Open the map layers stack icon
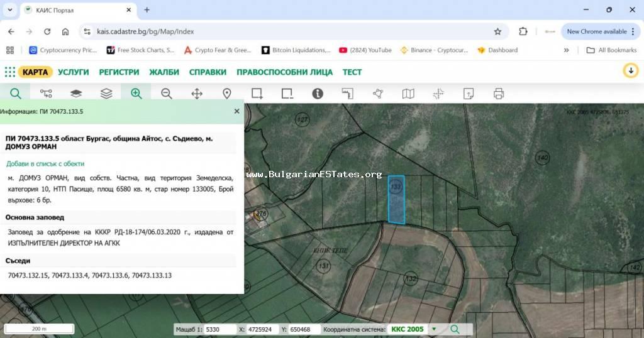 tap(106, 94)
